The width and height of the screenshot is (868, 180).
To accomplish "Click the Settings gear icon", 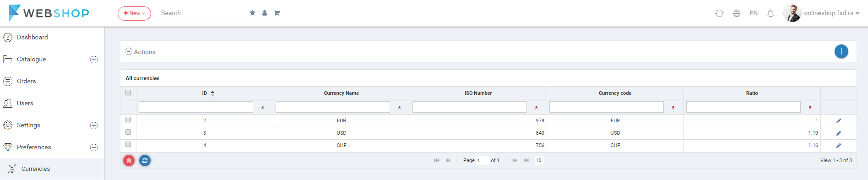I will [x=8, y=125].
